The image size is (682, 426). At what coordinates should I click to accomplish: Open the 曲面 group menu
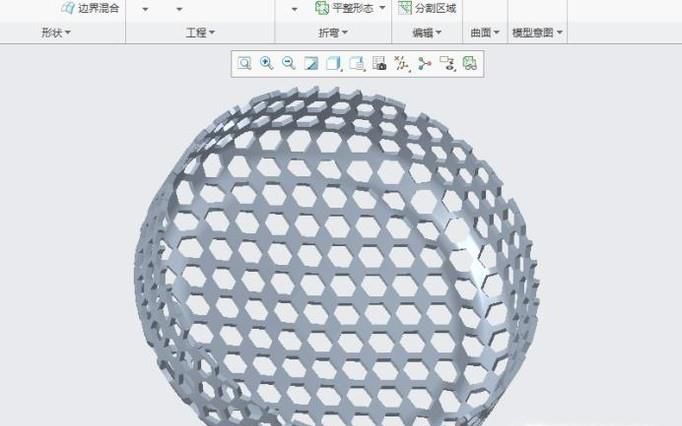click(484, 33)
